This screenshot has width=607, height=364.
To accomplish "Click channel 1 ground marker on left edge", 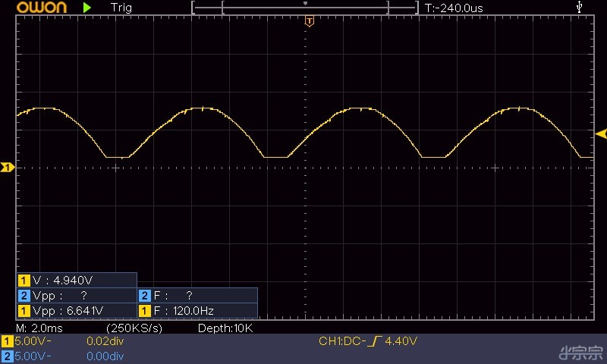I will pos(8,167).
